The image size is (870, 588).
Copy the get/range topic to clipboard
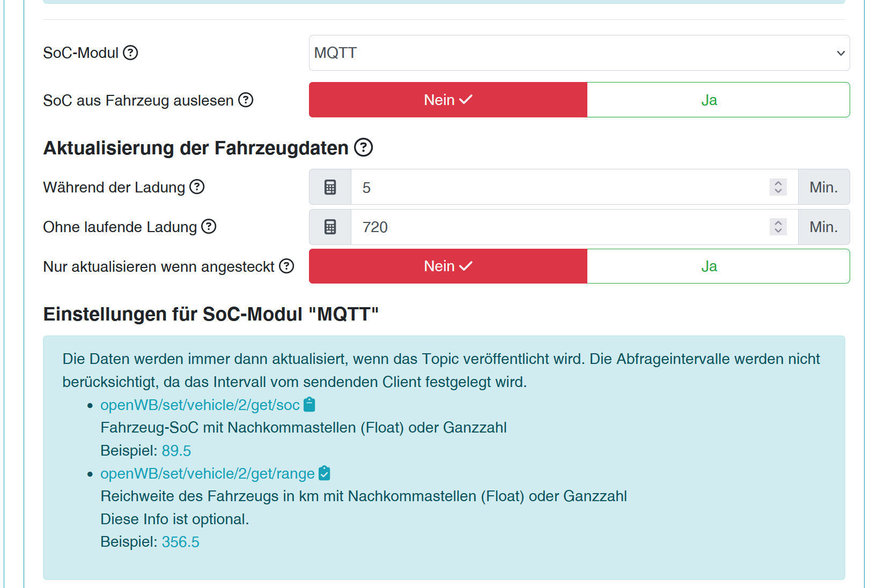click(x=324, y=473)
